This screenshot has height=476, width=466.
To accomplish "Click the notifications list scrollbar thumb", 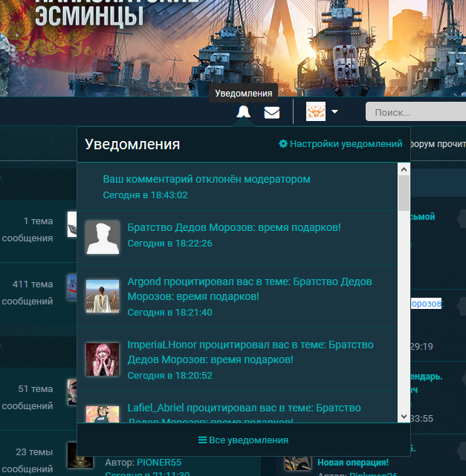I will click(x=404, y=193).
